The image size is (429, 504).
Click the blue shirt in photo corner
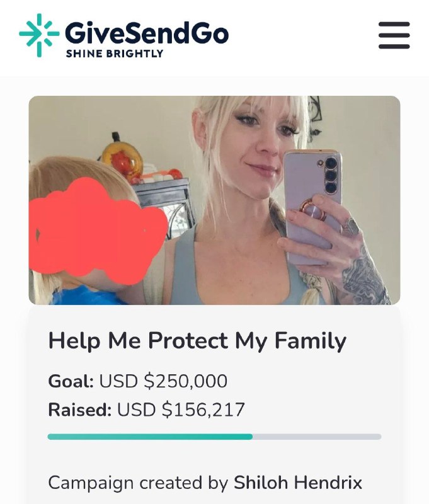pyautogui.click(x=87, y=296)
